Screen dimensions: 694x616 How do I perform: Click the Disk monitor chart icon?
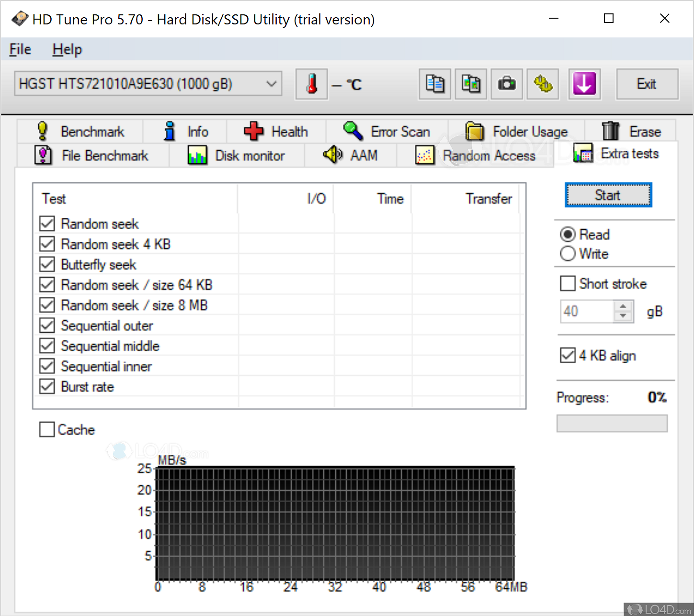pyautogui.click(x=198, y=155)
